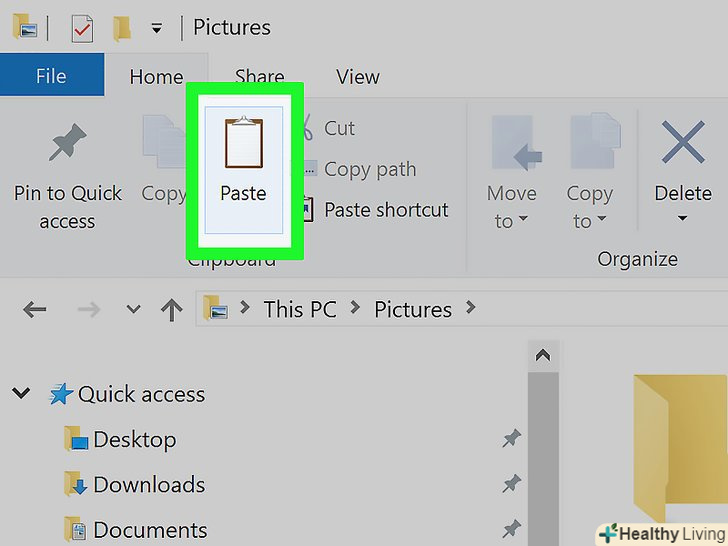Click the Paste clipboard icon

243,144
